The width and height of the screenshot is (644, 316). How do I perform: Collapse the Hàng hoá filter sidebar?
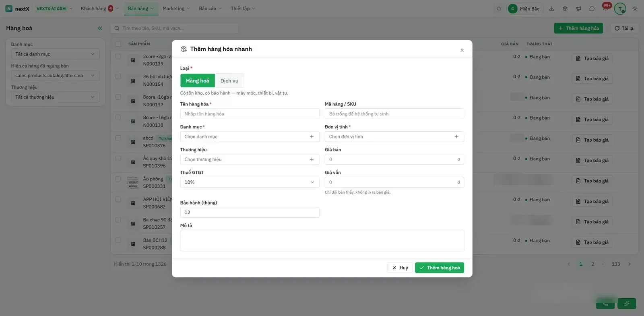click(x=100, y=28)
